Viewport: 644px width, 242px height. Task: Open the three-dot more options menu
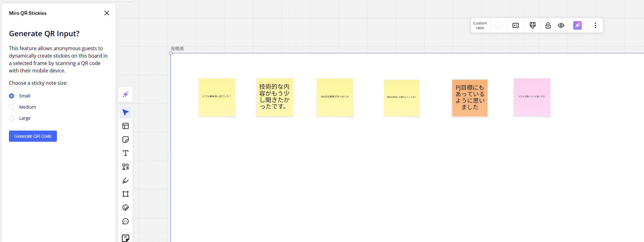coord(595,25)
